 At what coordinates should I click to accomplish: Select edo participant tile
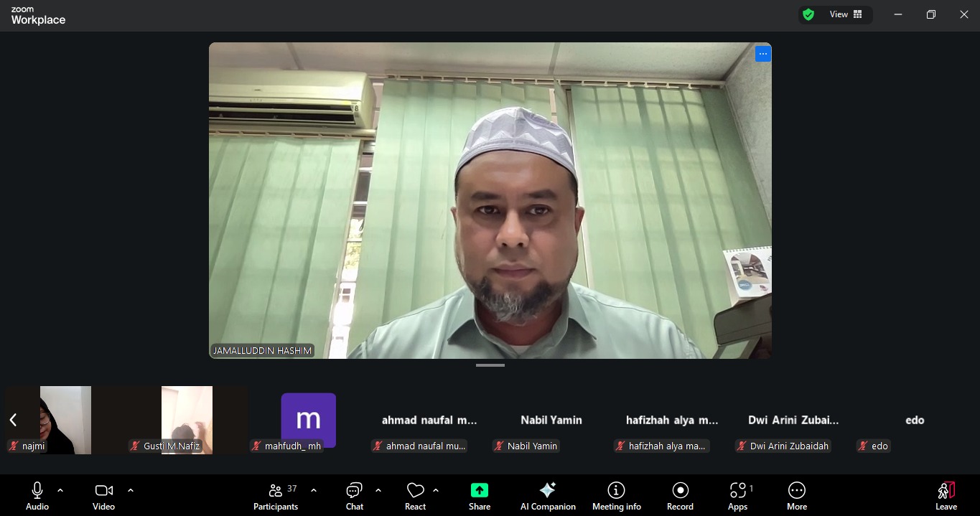click(x=915, y=420)
